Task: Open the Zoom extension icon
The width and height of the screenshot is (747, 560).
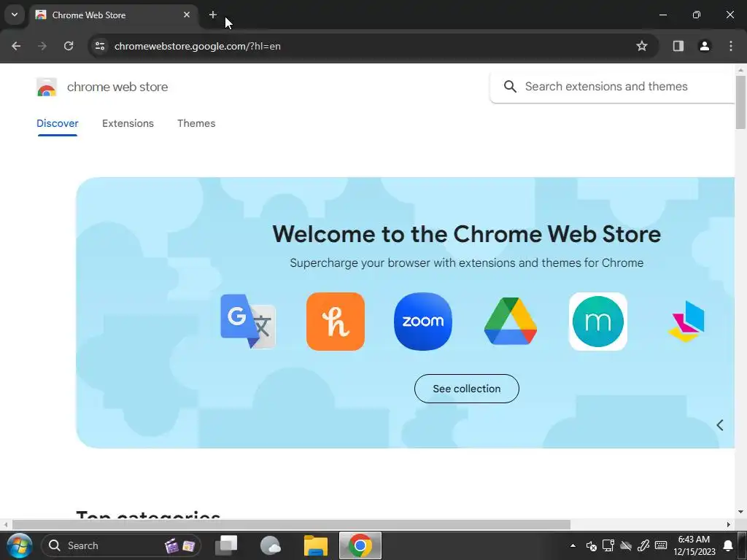Action: point(423,322)
